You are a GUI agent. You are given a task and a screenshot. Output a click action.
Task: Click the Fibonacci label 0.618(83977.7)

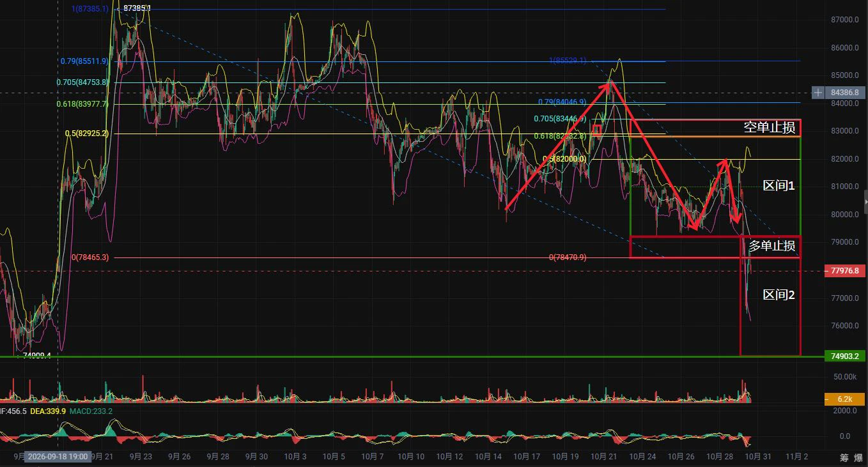click(x=82, y=104)
